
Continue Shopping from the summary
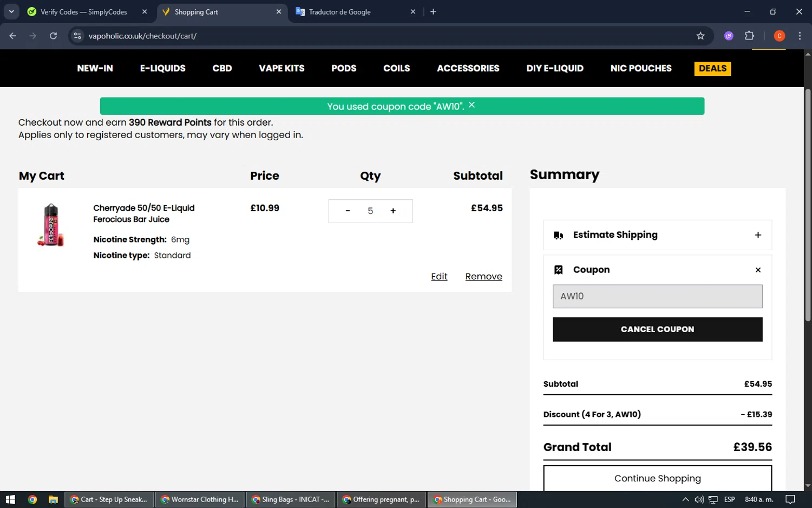tap(657, 478)
